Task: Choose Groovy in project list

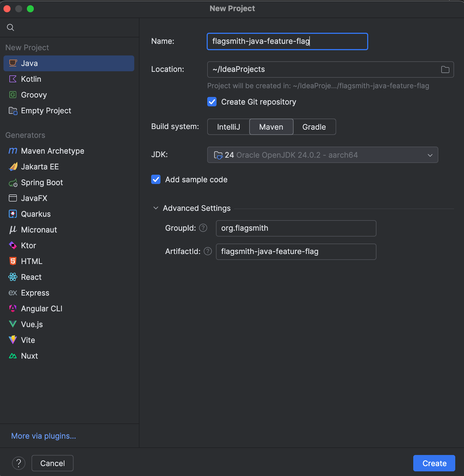Action: (69, 95)
